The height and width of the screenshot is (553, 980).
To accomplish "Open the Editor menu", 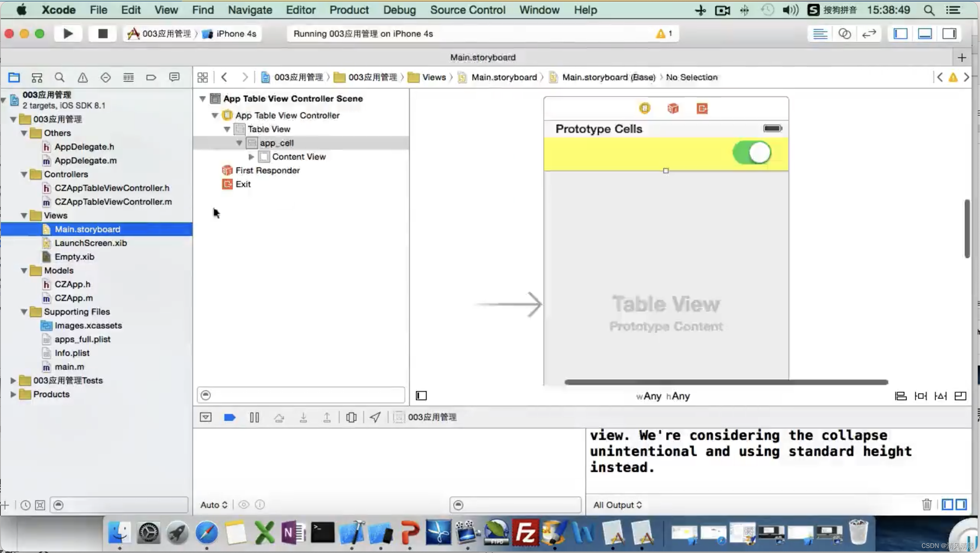I will [301, 10].
